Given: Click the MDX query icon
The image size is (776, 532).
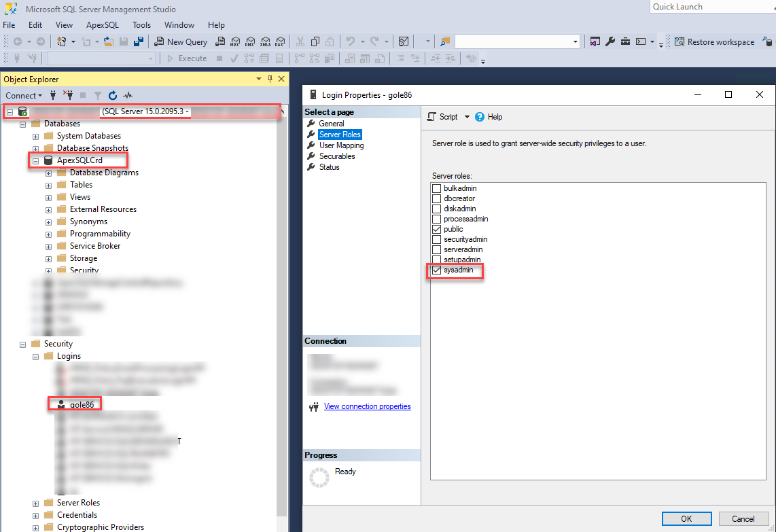Looking at the screenshot, I should point(236,42).
